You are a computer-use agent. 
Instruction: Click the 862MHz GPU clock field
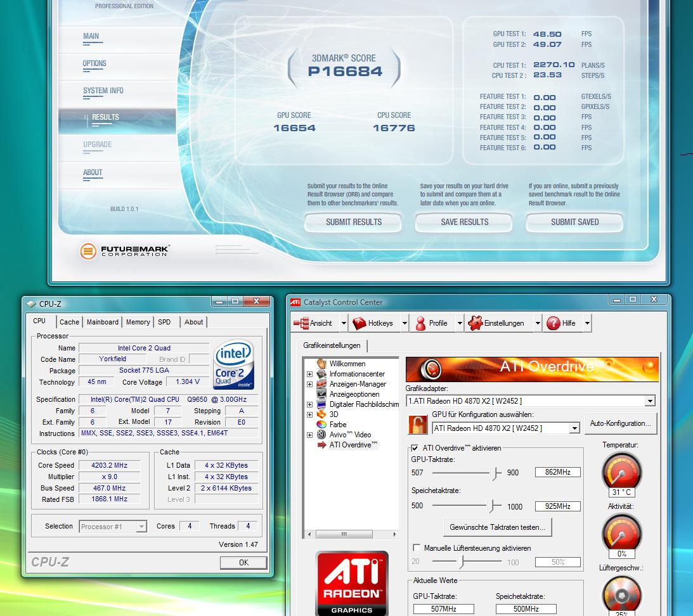click(x=557, y=472)
